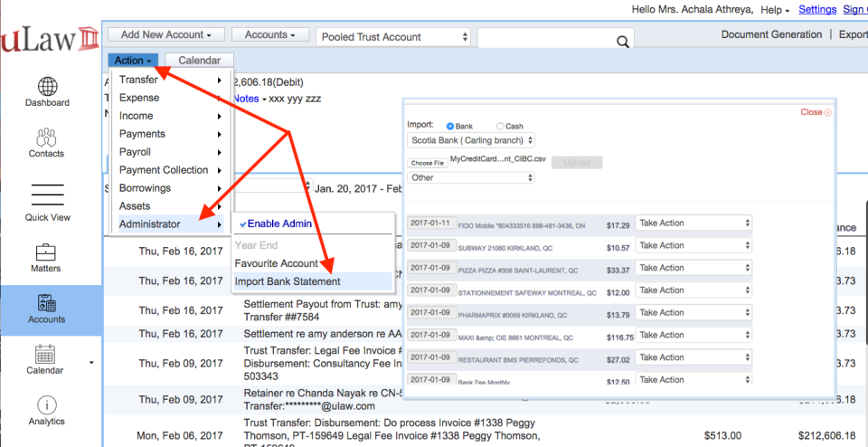The height and width of the screenshot is (447, 868).
Task: Click $513.00 amount in ledger
Action: point(722,435)
